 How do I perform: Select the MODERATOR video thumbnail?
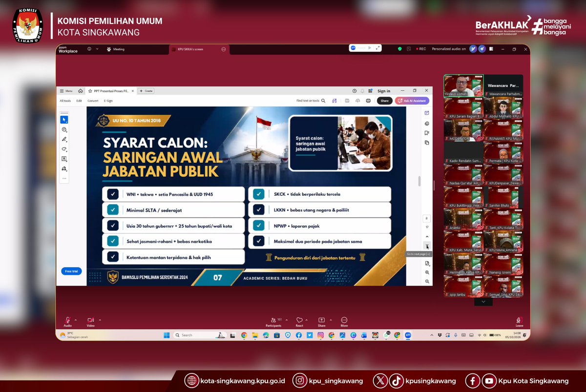pos(463,130)
